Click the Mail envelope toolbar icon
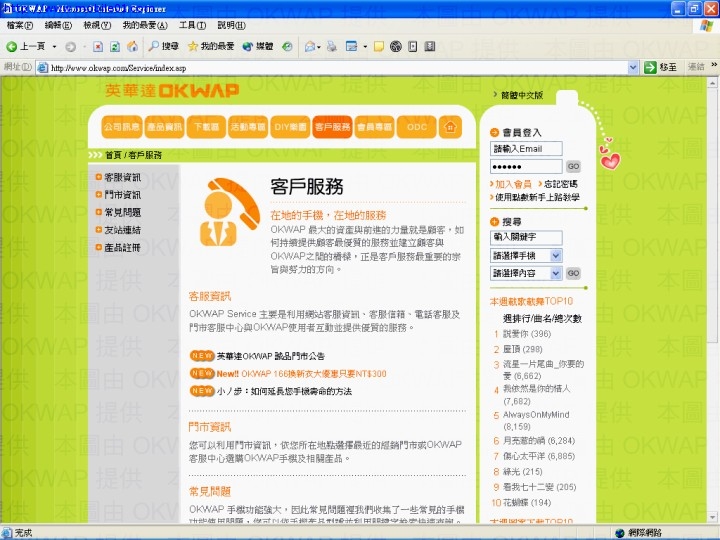The width and height of the screenshot is (720, 540). pyautogui.click(x=310, y=46)
